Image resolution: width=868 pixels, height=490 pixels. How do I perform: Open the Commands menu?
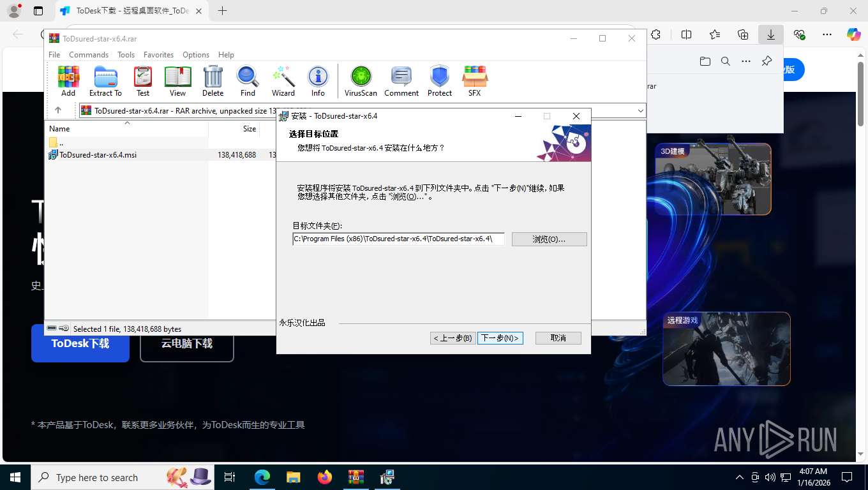click(89, 55)
